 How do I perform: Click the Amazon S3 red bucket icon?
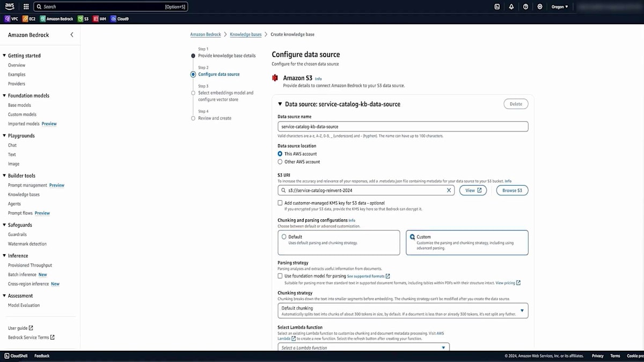[x=275, y=78]
